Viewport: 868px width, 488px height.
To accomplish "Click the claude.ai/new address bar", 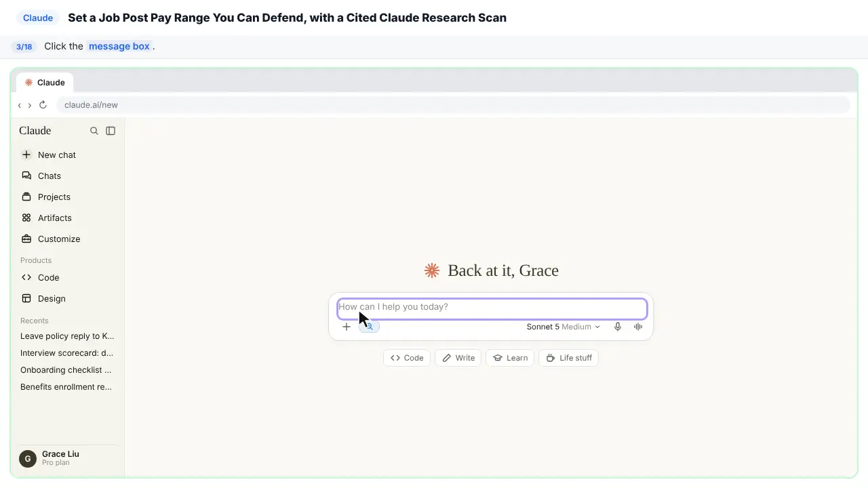I will pos(453,105).
